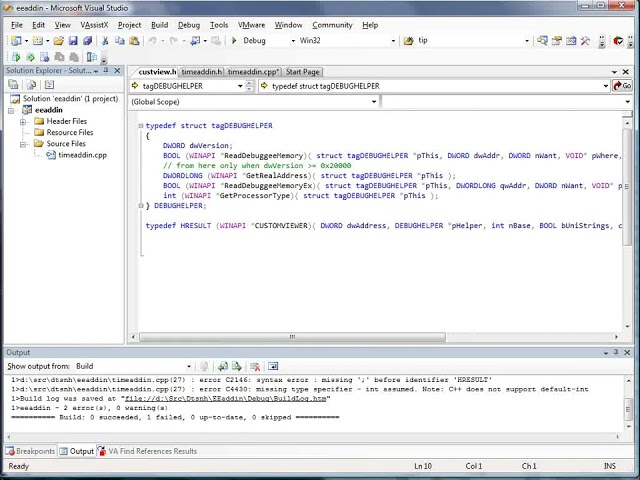Image resolution: width=640 pixels, height=480 pixels.
Task: Open the Show output from Build dropdown
Action: 189,366
